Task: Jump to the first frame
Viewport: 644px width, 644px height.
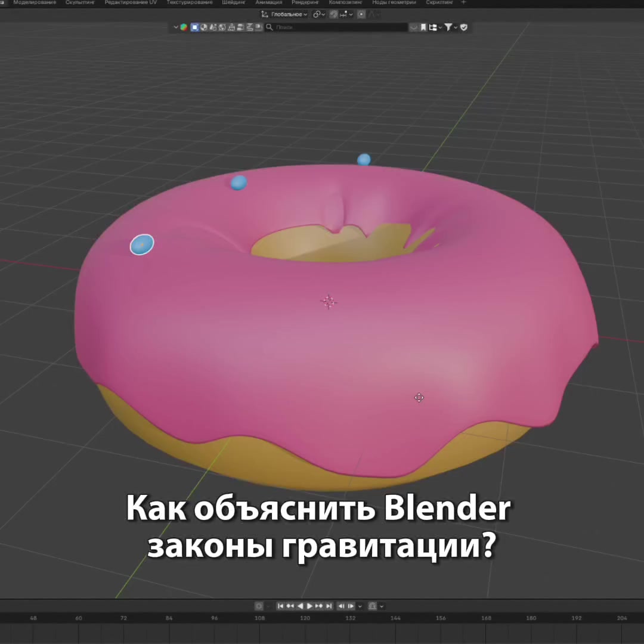Action: tap(280, 606)
